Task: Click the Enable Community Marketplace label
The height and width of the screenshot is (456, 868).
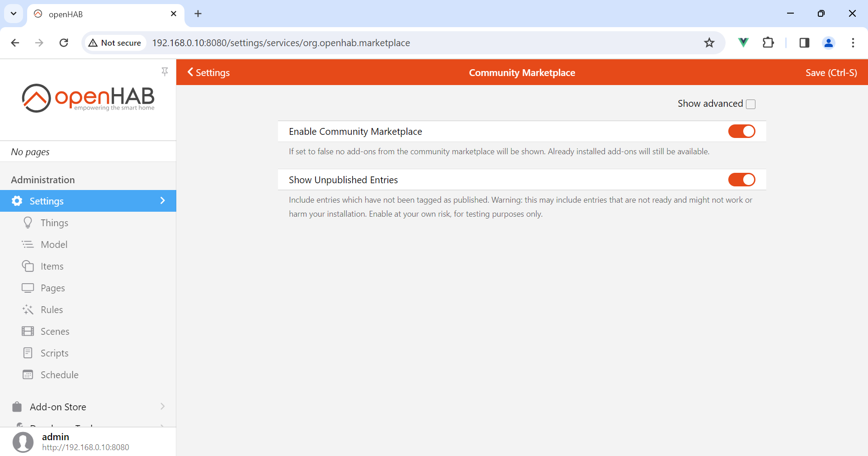Action: [355, 132]
